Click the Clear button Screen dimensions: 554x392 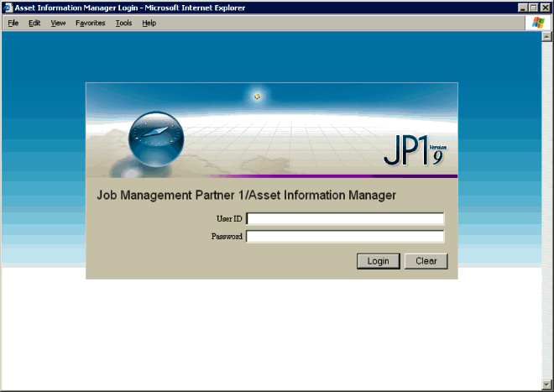(x=426, y=261)
